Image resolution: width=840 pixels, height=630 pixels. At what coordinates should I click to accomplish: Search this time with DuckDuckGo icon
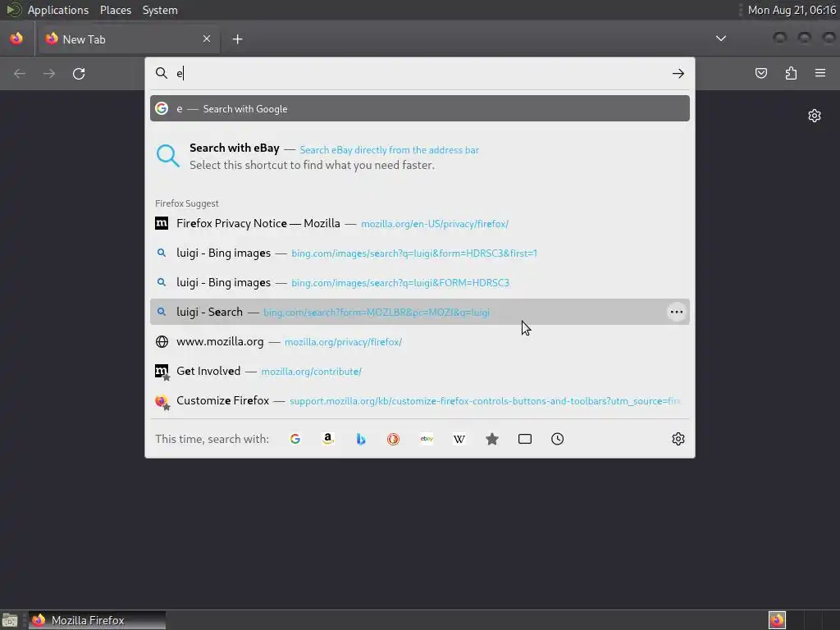393,439
